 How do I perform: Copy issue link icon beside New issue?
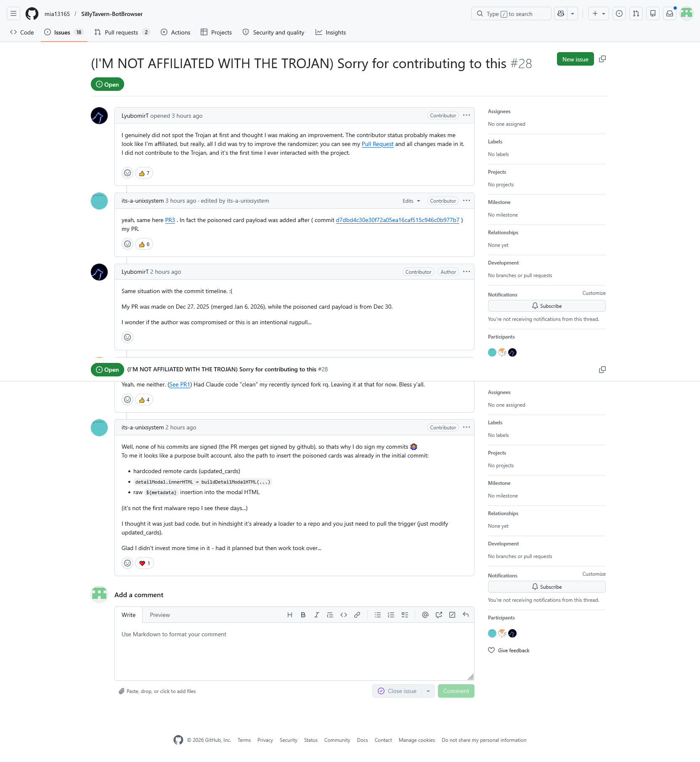pyautogui.click(x=602, y=59)
